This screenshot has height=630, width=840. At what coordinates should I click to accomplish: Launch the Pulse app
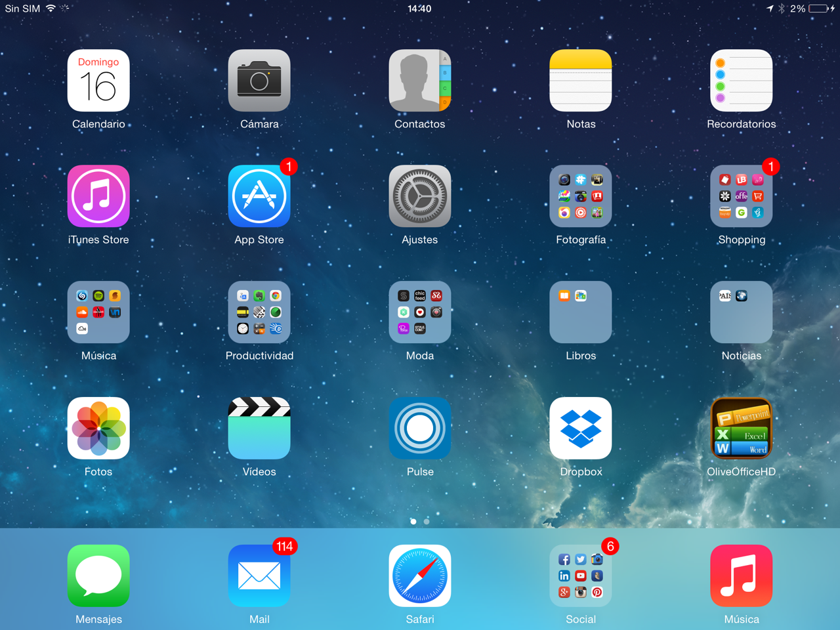(420, 428)
